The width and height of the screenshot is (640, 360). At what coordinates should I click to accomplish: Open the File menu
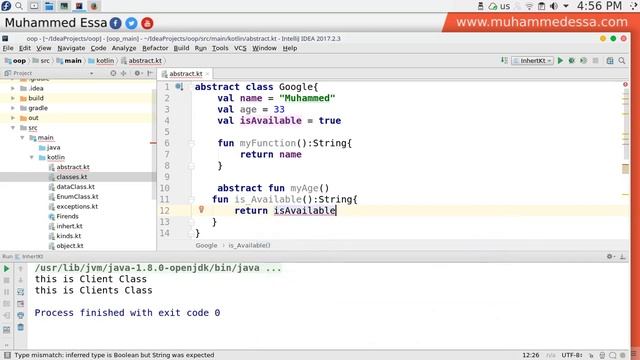(x=8, y=48)
